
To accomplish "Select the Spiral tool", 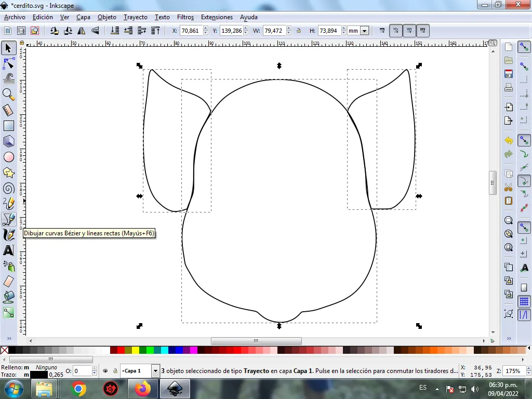I will [8, 188].
